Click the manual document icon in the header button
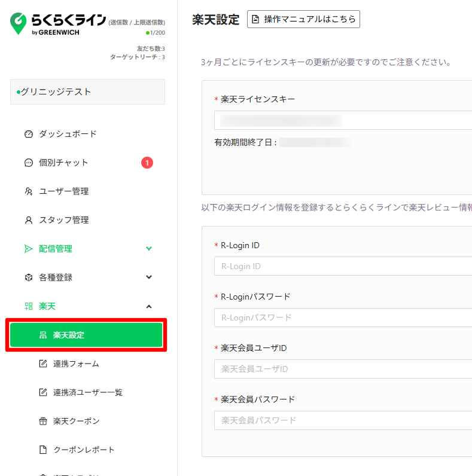This screenshot has width=472, height=476. (x=255, y=19)
